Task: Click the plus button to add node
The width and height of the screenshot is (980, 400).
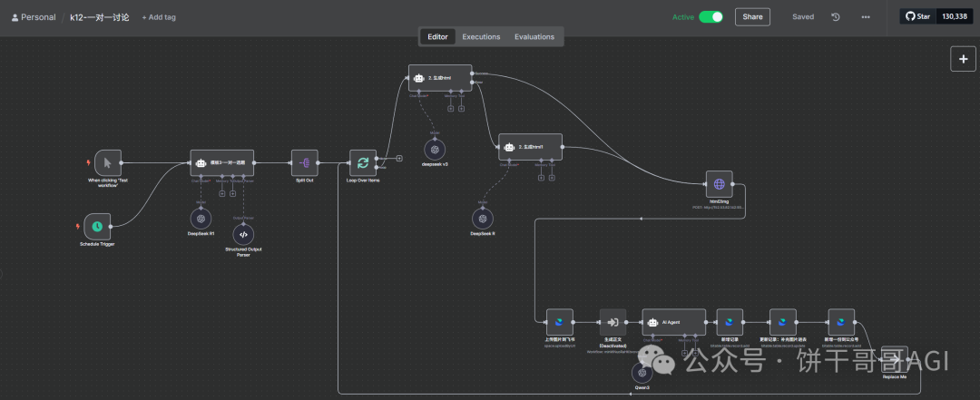Action: click(963, 59)
